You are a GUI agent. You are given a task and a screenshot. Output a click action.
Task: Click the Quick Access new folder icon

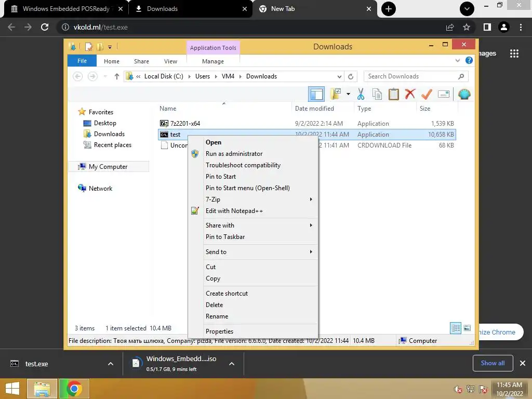pos(100,47)
